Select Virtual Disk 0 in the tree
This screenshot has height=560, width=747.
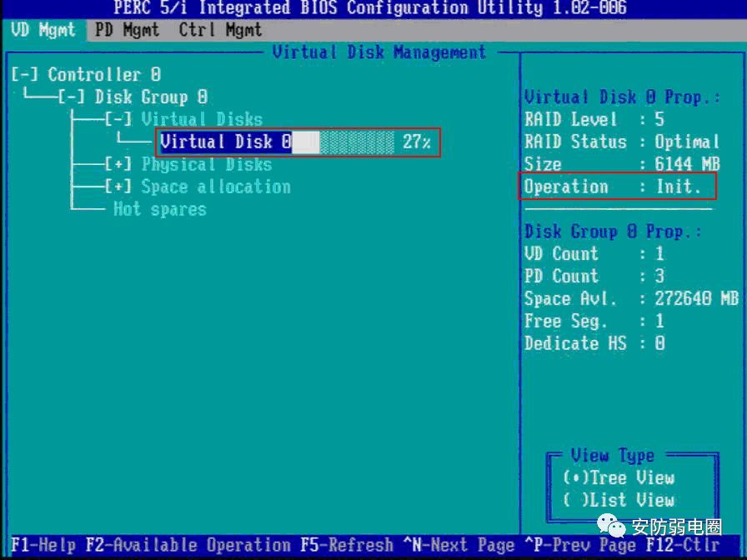click(226, 142)
